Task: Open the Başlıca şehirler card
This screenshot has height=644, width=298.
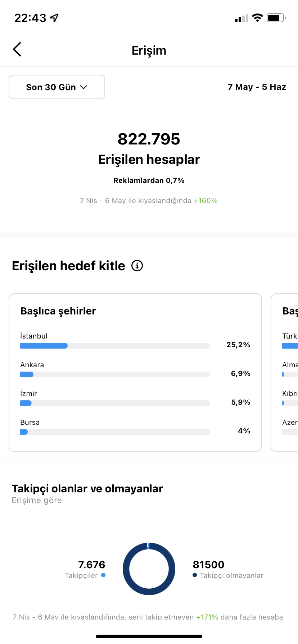Action: pyautogui.click(x=135, y=373)
